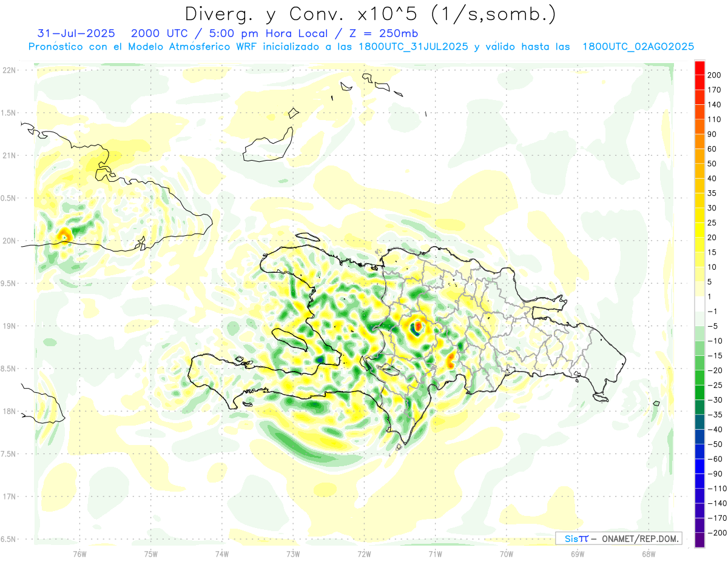Click the '19N' latitude label
This screenshot has height=562, width=728.
click(9, 326)
